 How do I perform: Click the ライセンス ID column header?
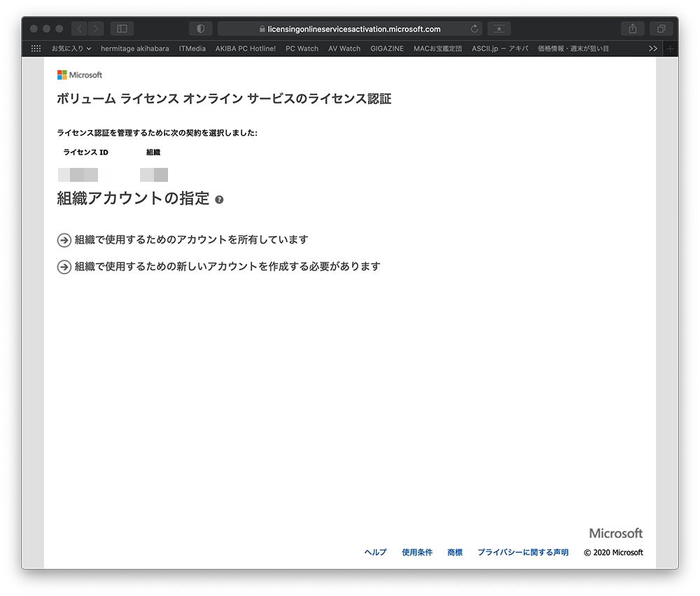click(x=85, y=152)
